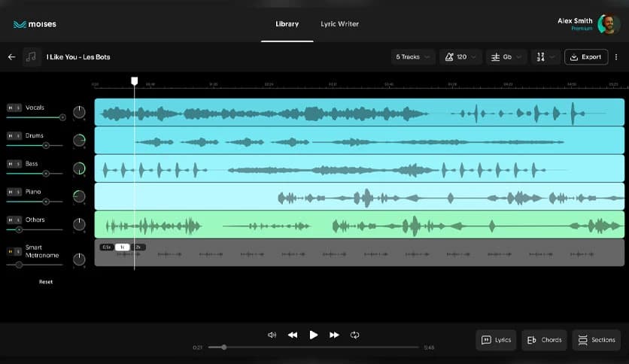Solo the Drums track
629x364 pixels.
[x=18, y=136]
